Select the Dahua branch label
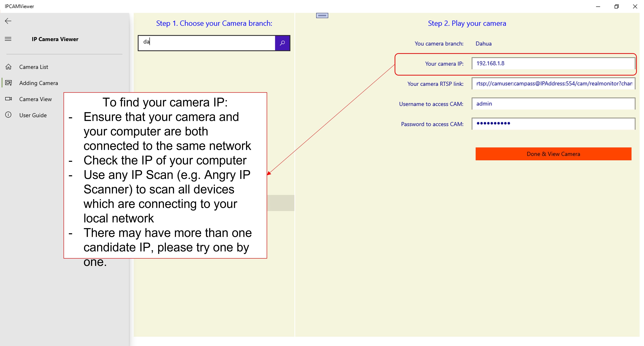 pyautogui.click(x=483, y=43)
